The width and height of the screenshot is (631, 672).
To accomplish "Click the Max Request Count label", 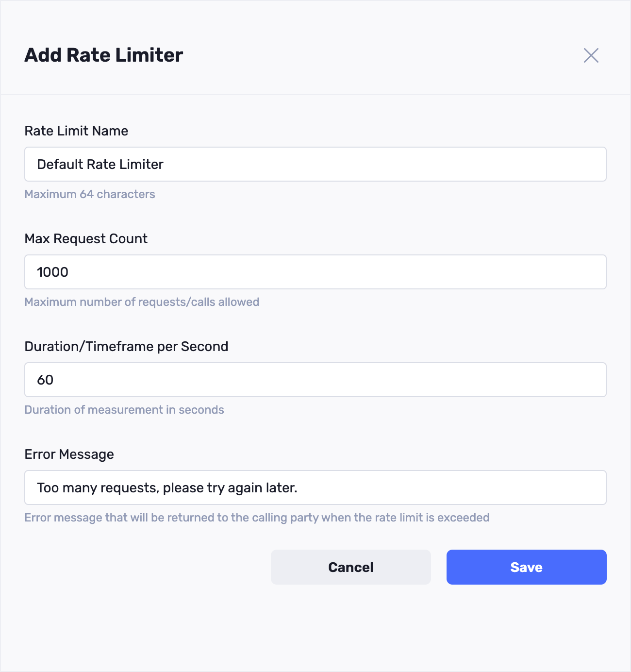I will click(x=86, y=239).
